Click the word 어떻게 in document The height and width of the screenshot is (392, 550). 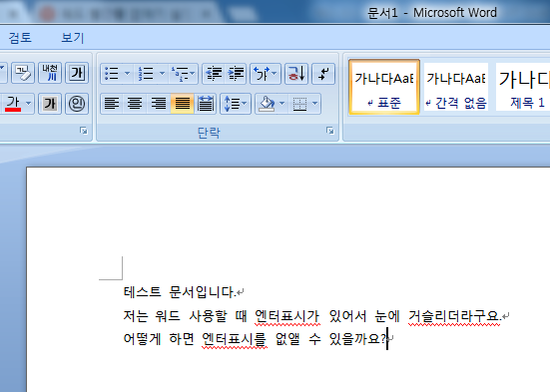point(142,339)
